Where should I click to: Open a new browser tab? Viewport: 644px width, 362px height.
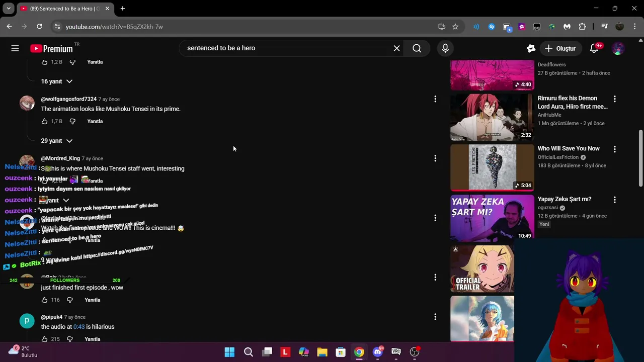(x=123, y=9)
